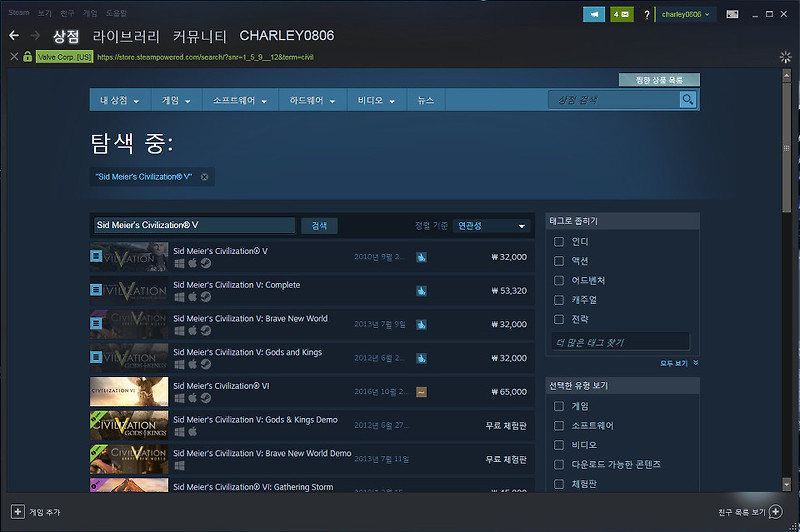Switch to Big Picture mode icon
This screenshot has height=532, width=800.
tap(732, 14)
